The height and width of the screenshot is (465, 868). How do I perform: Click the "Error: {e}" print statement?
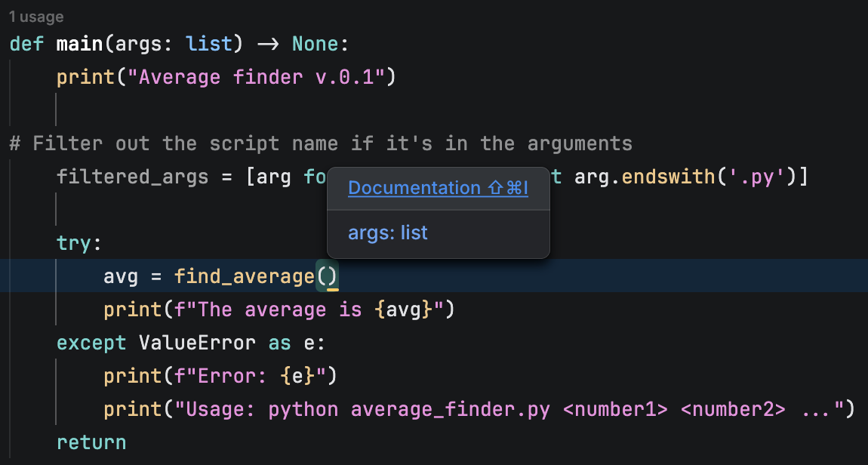pyautogui.click(x=220, y=376)
